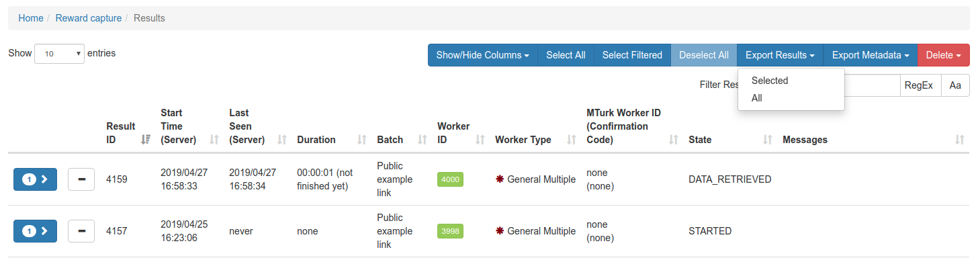Expand components of result 4157
Screen dimensions: 980x260
tap(35, 231)
